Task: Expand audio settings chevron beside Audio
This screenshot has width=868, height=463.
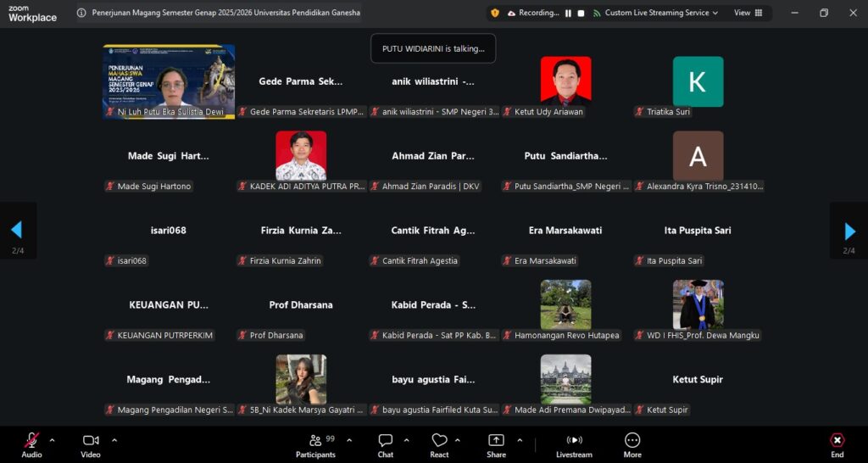Action: pos(53,440)
